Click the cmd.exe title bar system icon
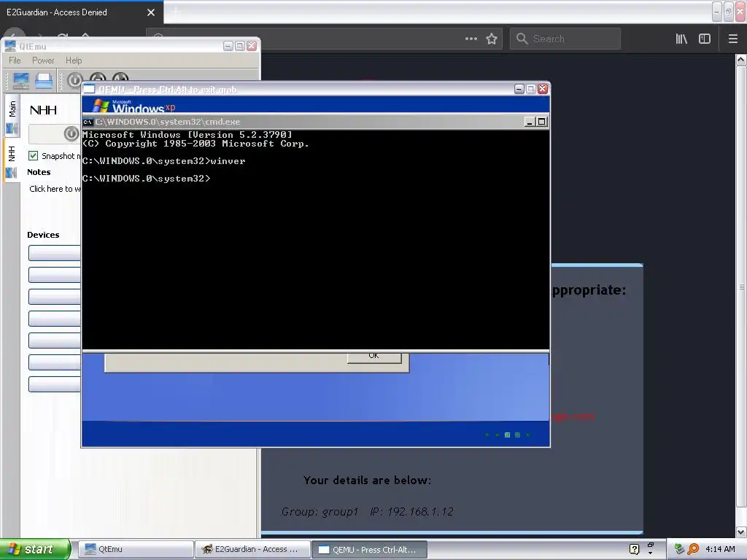The width and height of the screenshot is (747, 560). [88, 122]
